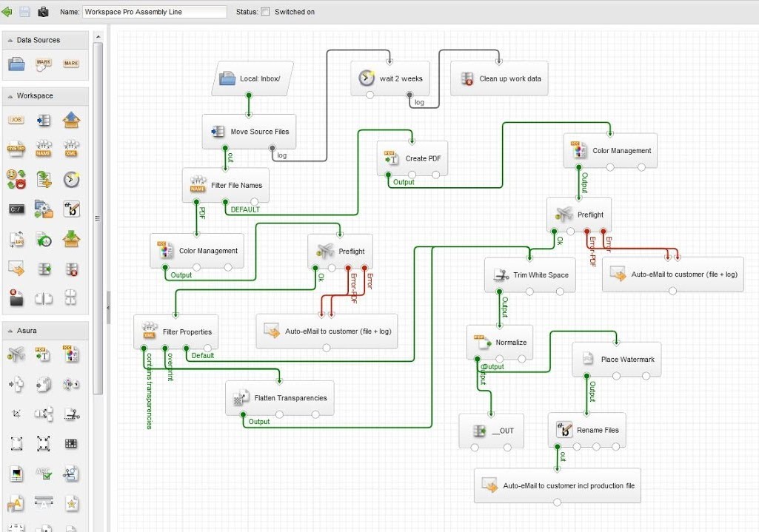Select 'Auto-eMail to customer incl production file' node

pos(557,485)
